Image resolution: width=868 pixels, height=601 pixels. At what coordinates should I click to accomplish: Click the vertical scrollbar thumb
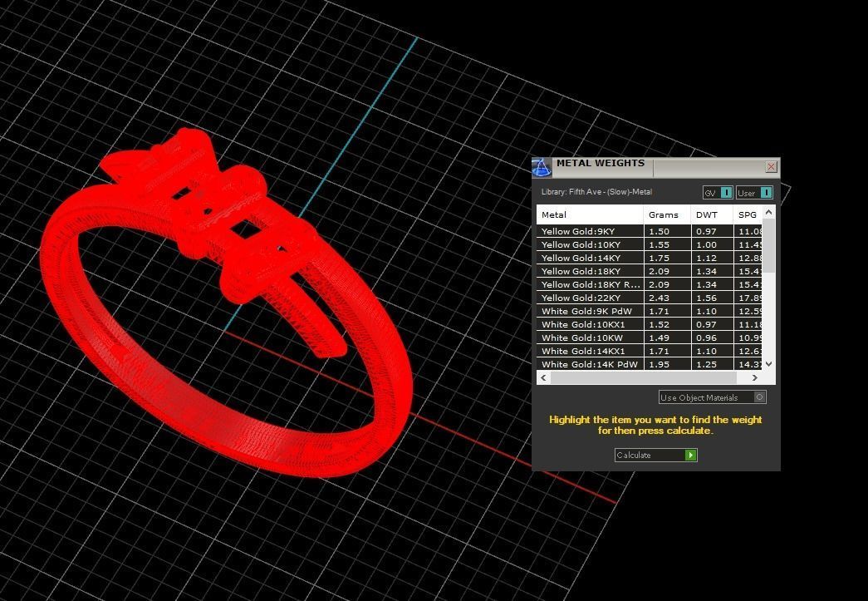coord(769,245)
